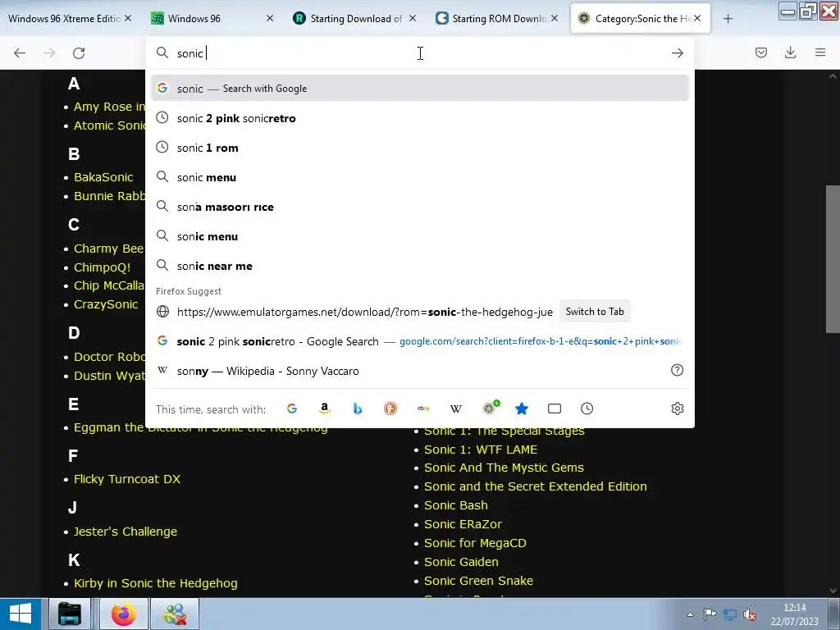Image resolution: width=840 pixels, height=630 pixels.
Task: Open search settings gear icon
Action: pyautogui.click(x=677, y=409)
